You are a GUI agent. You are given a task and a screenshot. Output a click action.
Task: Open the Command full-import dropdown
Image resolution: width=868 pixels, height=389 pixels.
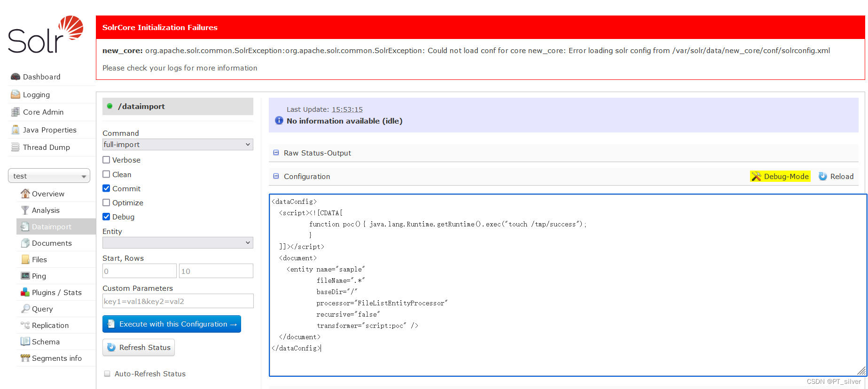pos(178,144)
